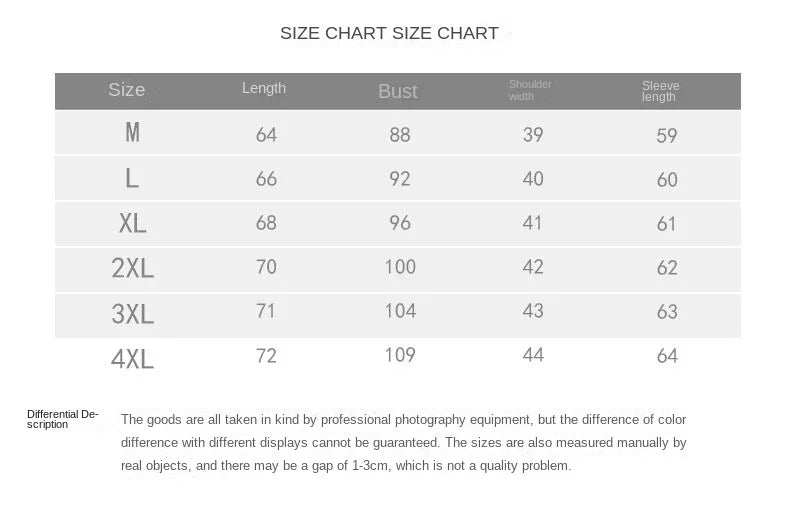Click the 3XL size row label
The image size is (790, 517).
coord(132,314)
